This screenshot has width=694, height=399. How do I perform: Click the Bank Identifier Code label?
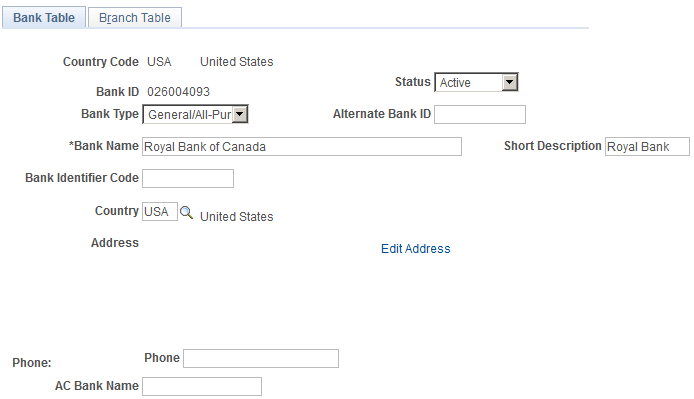click(82, 178)
